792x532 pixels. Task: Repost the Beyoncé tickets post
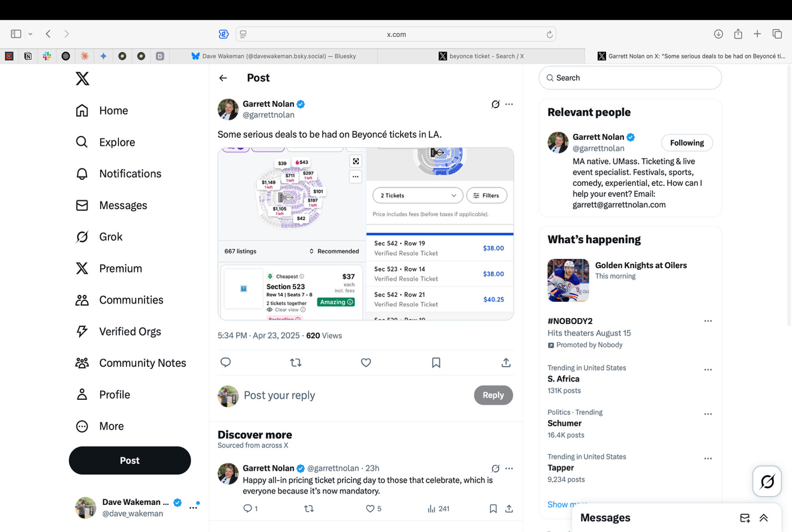point(296,363)
